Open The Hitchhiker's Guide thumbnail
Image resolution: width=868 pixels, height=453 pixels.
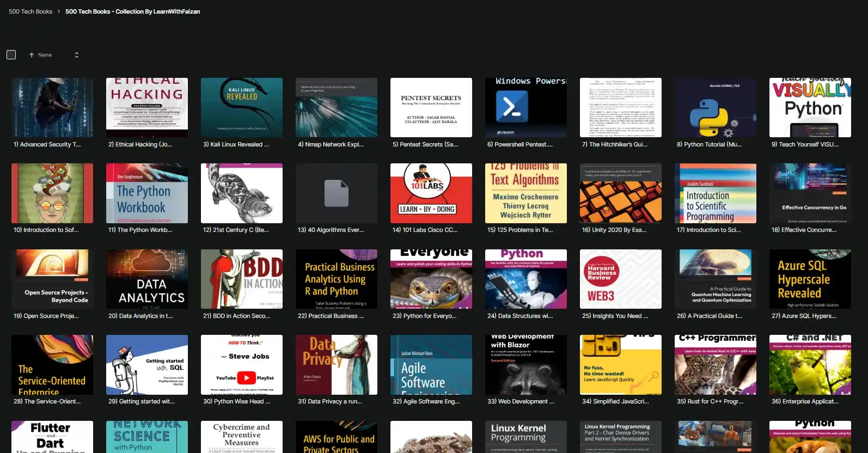[621, 107]
